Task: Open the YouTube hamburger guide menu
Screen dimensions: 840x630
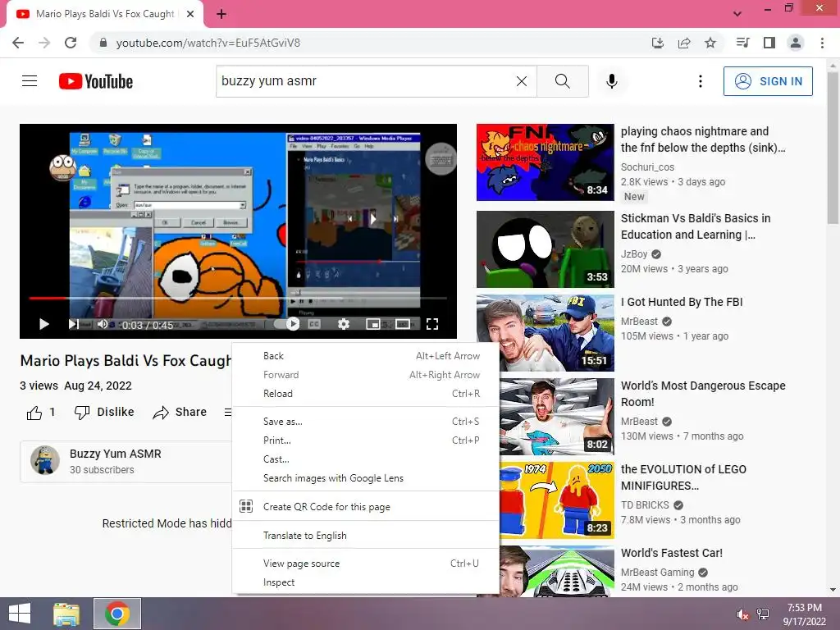Action: pyautogui.click(x=30, y=81)
